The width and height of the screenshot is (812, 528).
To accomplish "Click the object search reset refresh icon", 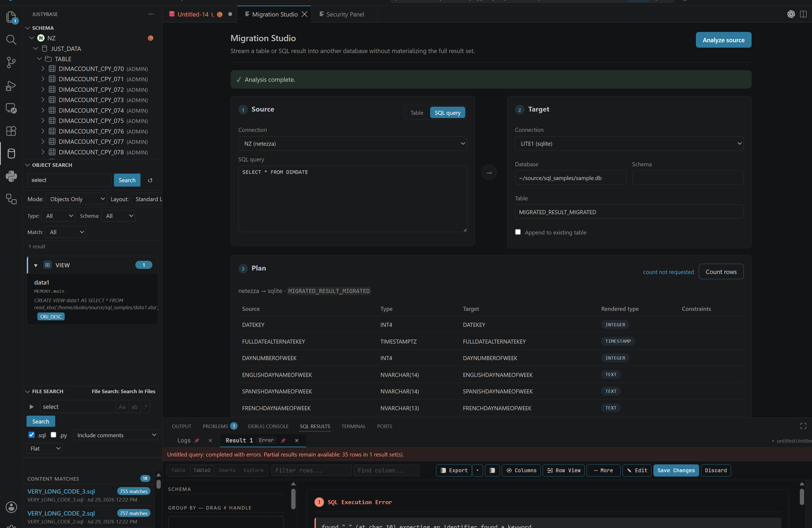I will point(150,180).
